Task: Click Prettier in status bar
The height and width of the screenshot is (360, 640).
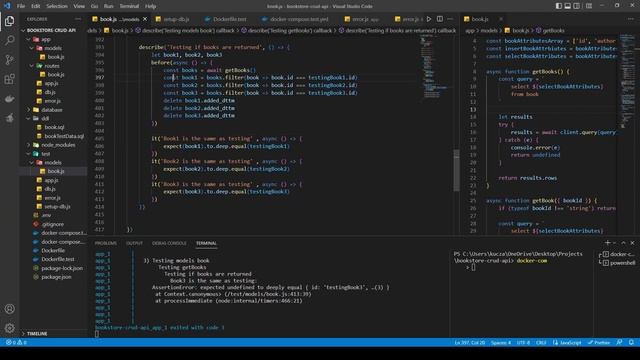Action: pos(599,342)
